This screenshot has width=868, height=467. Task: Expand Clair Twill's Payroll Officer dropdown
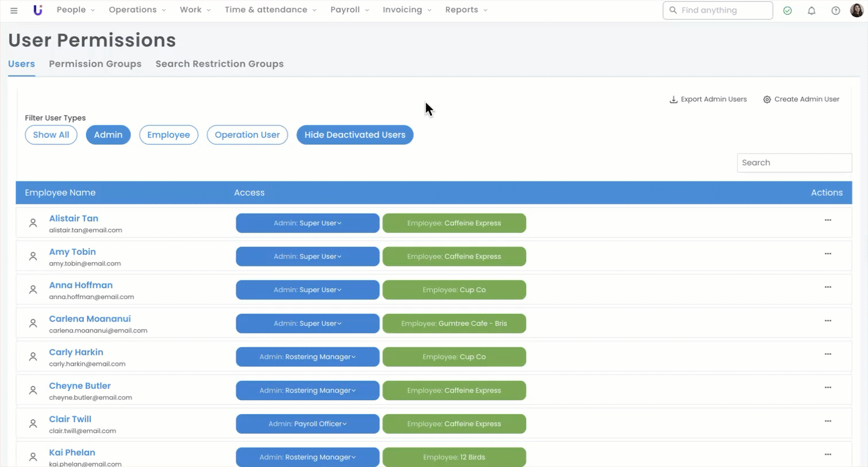pyautogui.click(x=308, y=424)
